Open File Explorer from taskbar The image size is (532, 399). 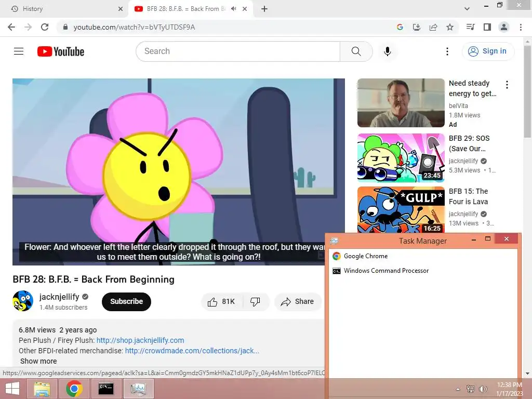click(x=42, y=389)
